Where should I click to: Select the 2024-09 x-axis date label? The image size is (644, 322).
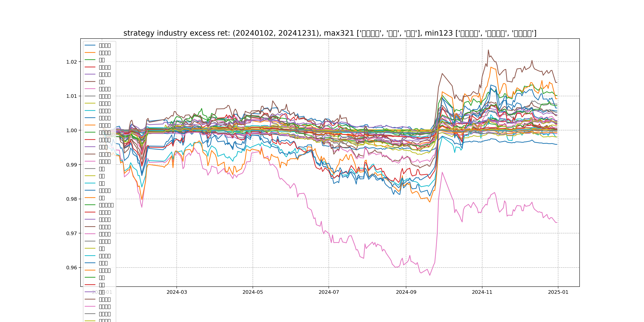(406, 292)
